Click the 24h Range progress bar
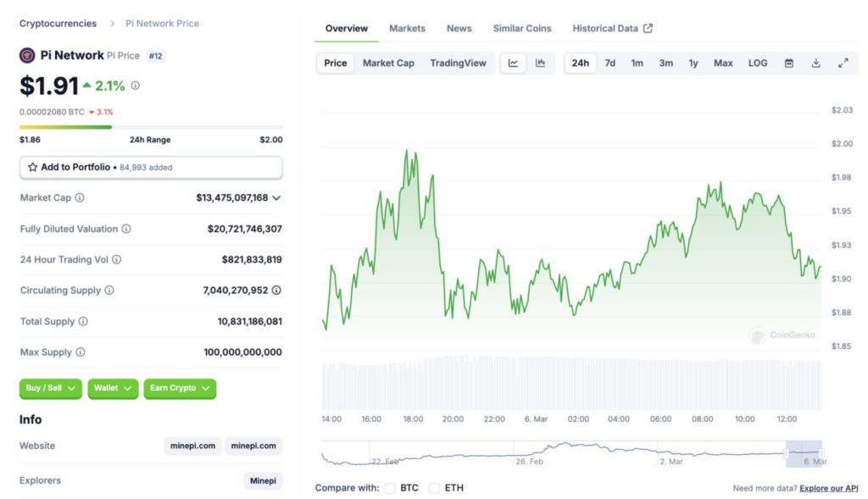This screenshot has height=499, width=868. [150, 127]
